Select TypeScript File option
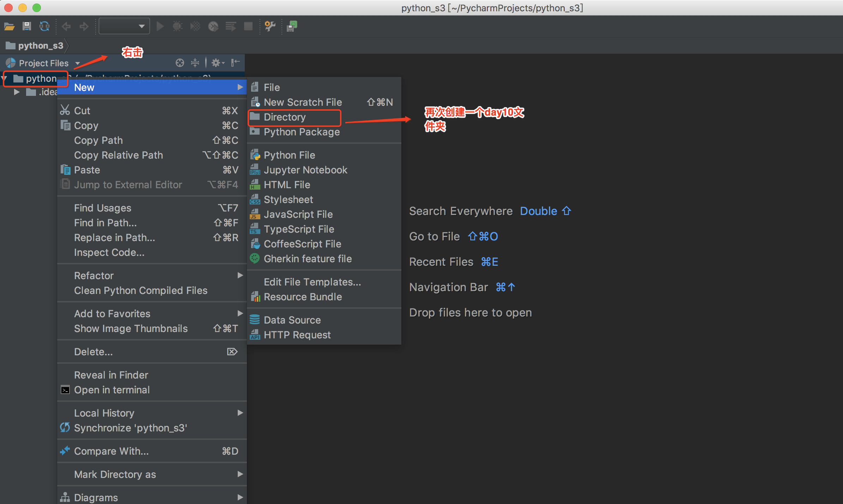The width and height of the screenshot is (843, 504). point(324,229)
